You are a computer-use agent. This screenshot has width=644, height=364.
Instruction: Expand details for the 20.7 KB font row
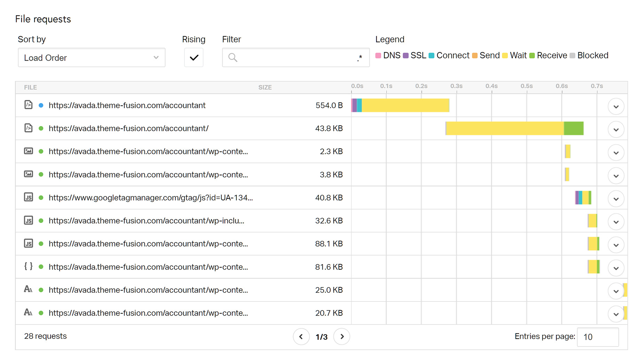[616, 314]
